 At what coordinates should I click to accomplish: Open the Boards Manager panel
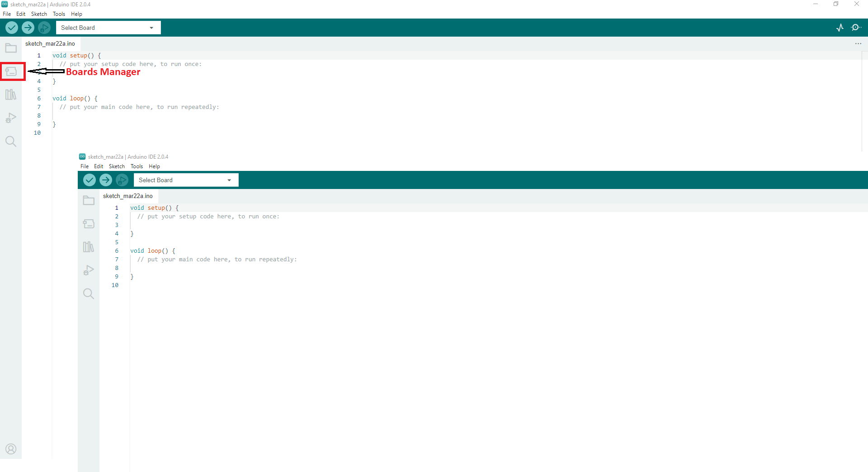coord(11,71)
